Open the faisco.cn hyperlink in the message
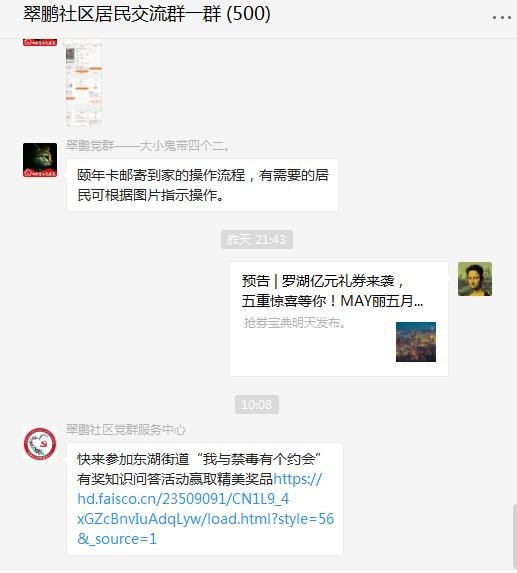Image resolution: width=517 pixels, height=573 pixels. (205, 509)
